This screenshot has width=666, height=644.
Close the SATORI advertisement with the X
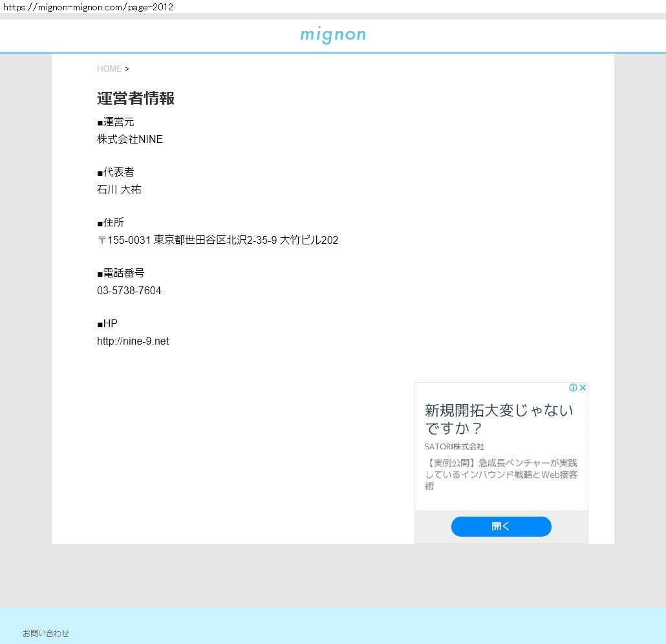coord(583,388)
